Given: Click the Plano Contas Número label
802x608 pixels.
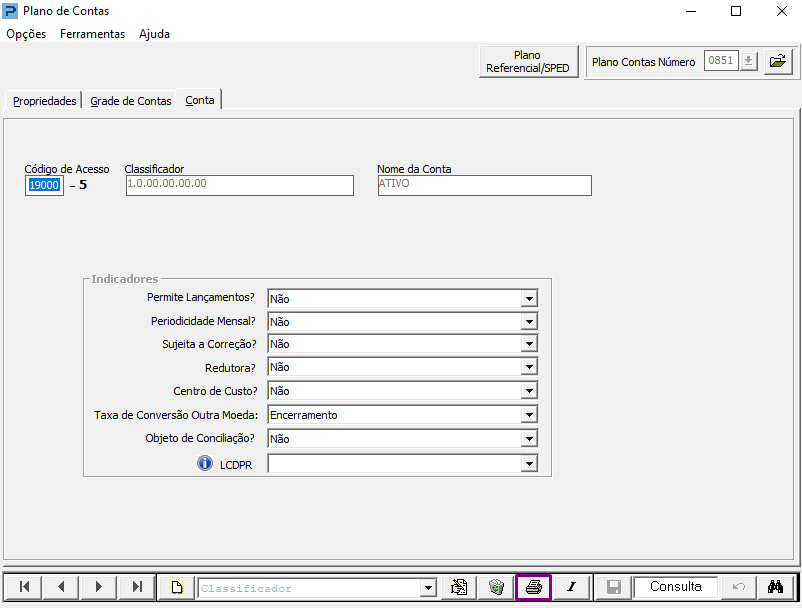Looking at the screenshot, I should click(x=643, y=62).
